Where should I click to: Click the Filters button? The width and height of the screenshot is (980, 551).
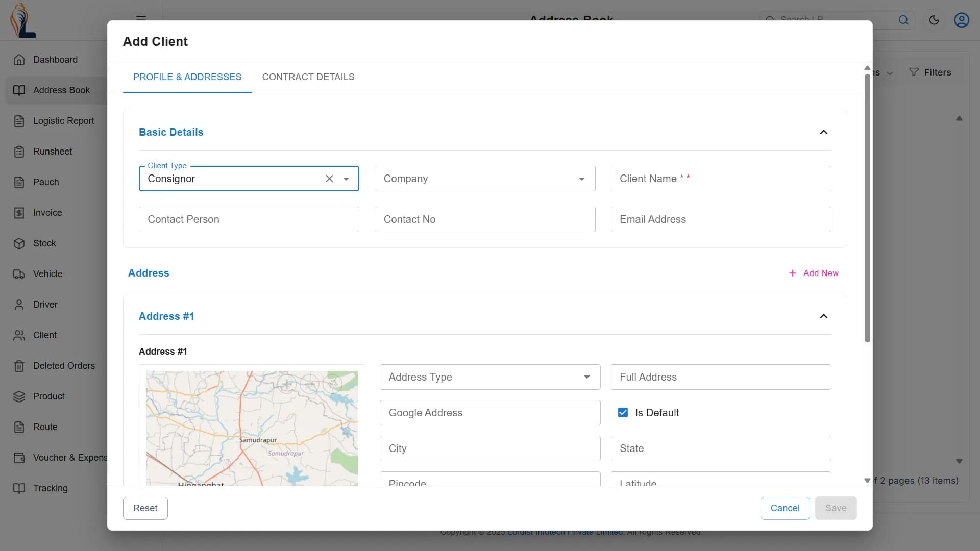click(x=930, y=72)
